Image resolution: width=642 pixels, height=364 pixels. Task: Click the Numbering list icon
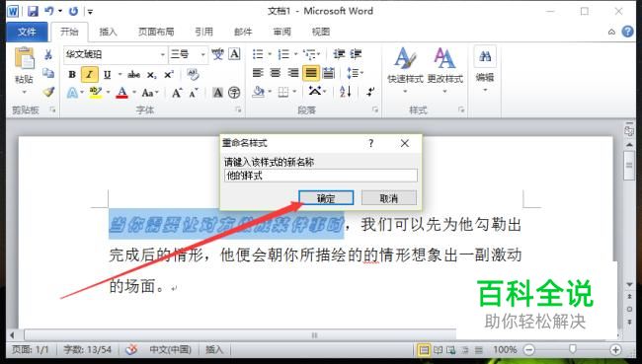pos(283,54)
